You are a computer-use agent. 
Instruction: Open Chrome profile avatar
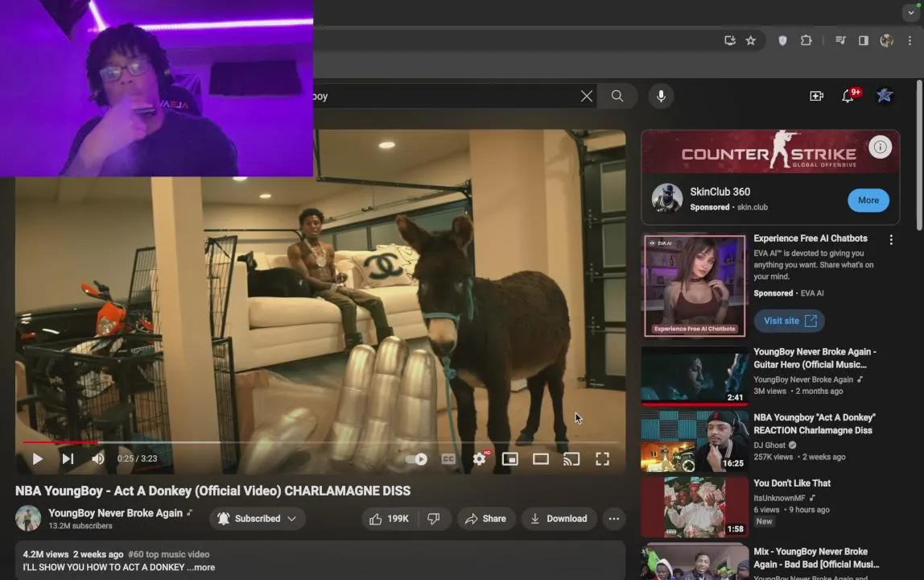click(886, 41)
